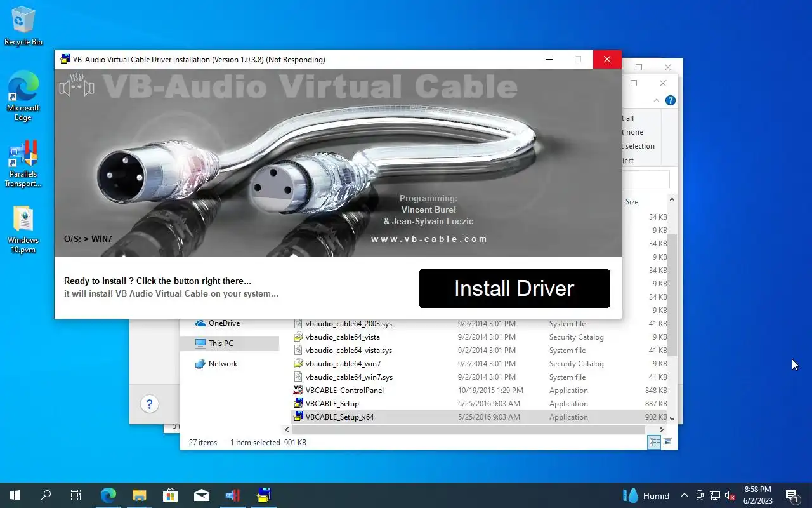The image size is (812, 508).
Task: Click the Install Driver button
Action: pos(514,288)
